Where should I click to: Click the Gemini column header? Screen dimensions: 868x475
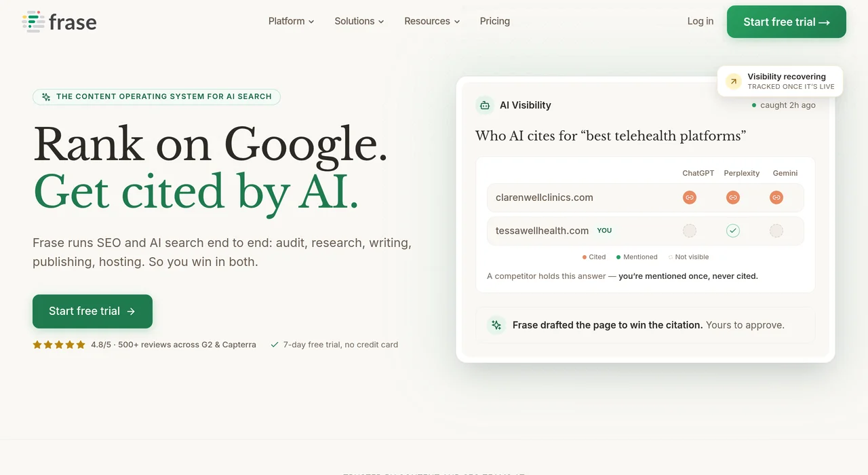pos(785,173)
